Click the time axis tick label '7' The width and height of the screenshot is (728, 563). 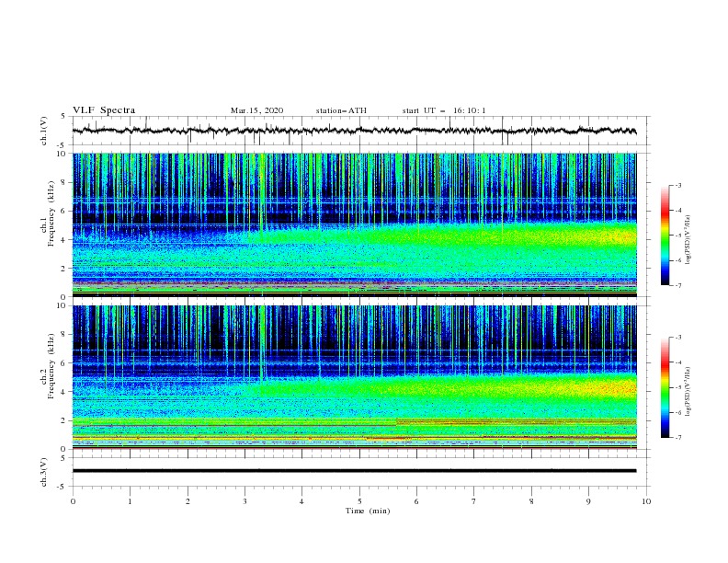click(x=474, y=501)
